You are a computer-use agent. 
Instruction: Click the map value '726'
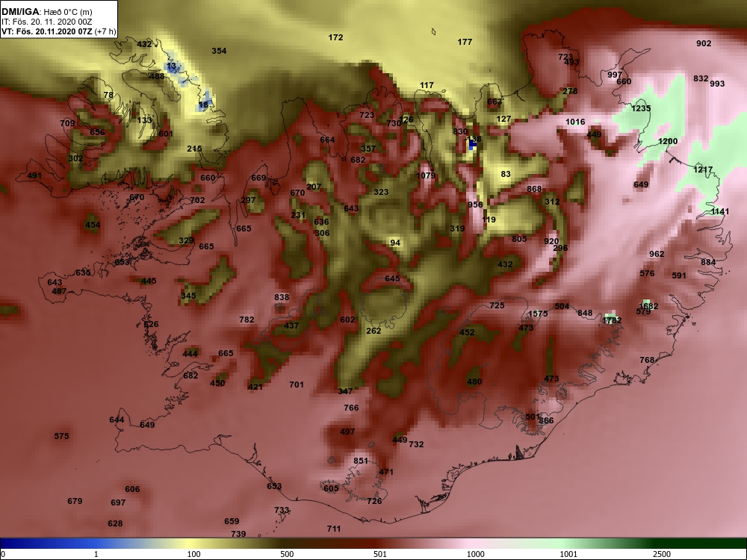coord(374,502)
